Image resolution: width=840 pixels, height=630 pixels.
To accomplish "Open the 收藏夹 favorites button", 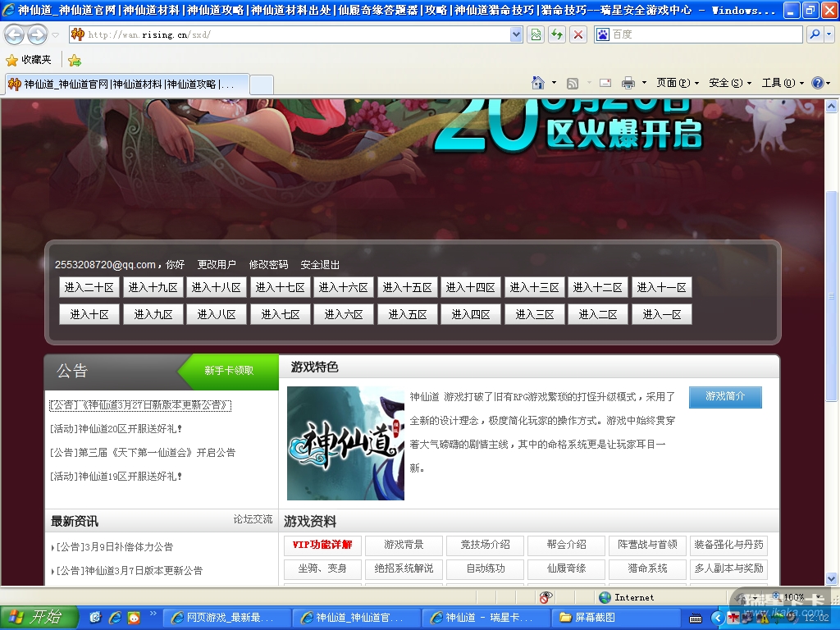I will pyautogui.click(x=29, y=60).
